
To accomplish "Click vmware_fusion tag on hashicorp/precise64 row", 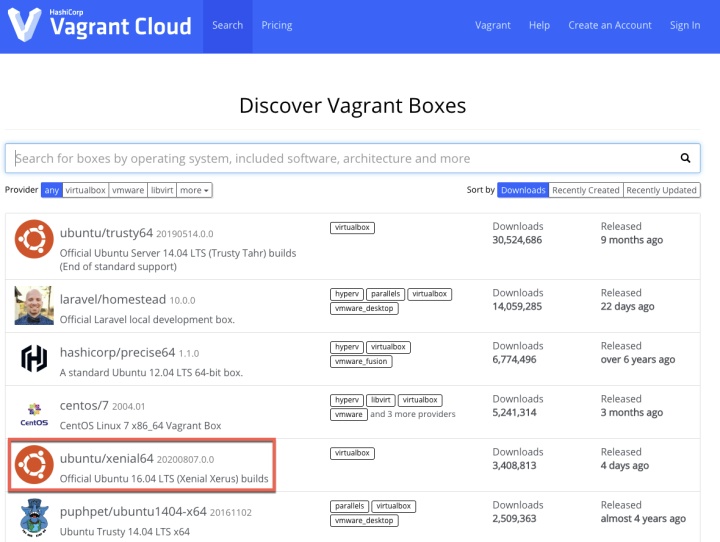I will [x=361, y=361].
